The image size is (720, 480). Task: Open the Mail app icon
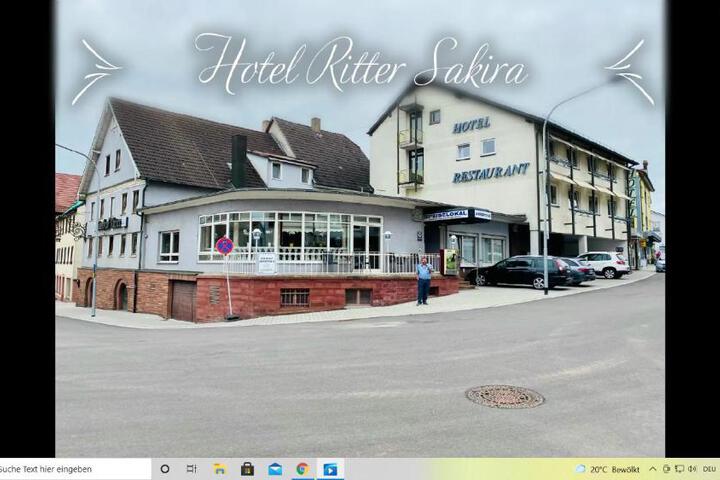pos(275,469)
